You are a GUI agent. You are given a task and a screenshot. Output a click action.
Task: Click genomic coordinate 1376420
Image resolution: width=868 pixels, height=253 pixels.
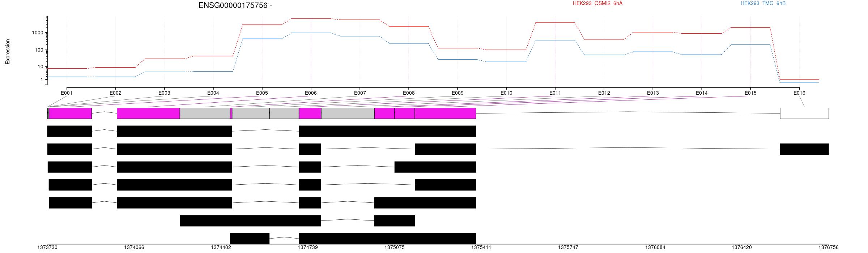(x=742, y=248)
